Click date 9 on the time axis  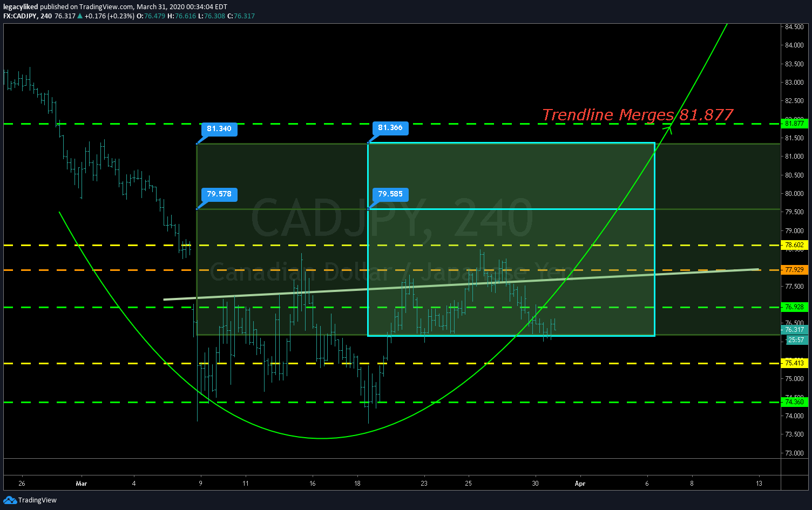click(200, 484)
